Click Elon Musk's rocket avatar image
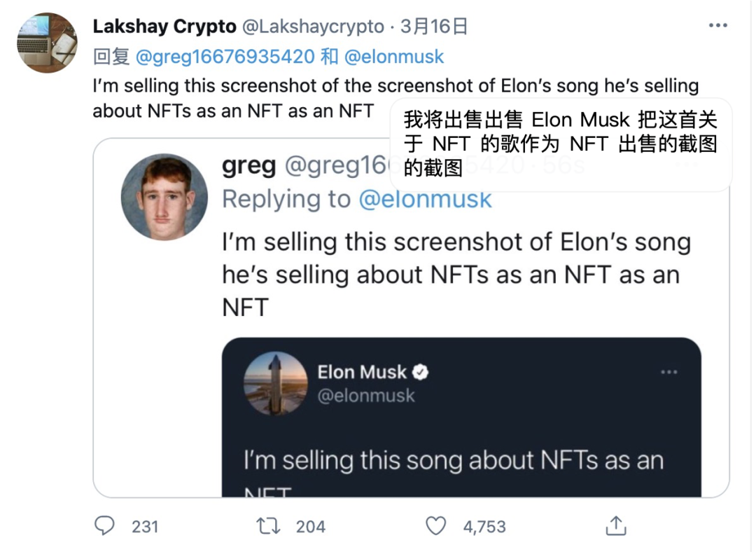The height and width of the screenshot is (552, 756). click(x=275, y=384)
